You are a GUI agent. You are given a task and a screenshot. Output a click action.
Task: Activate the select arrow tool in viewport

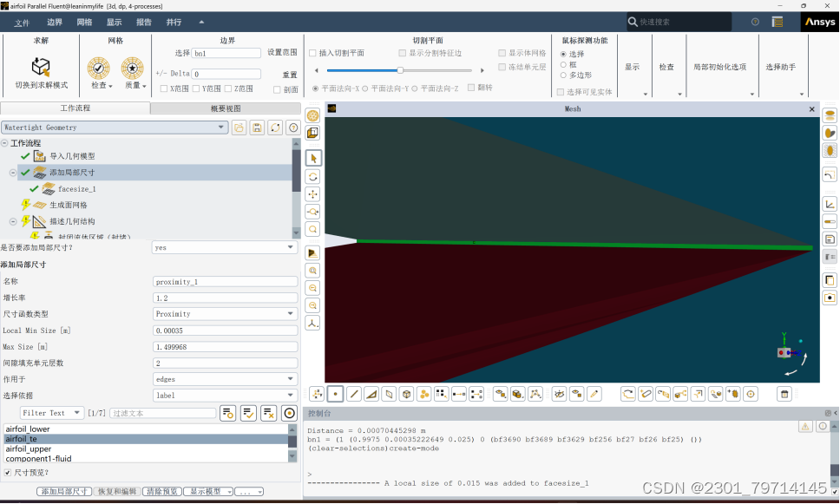[x=313, y=158]
